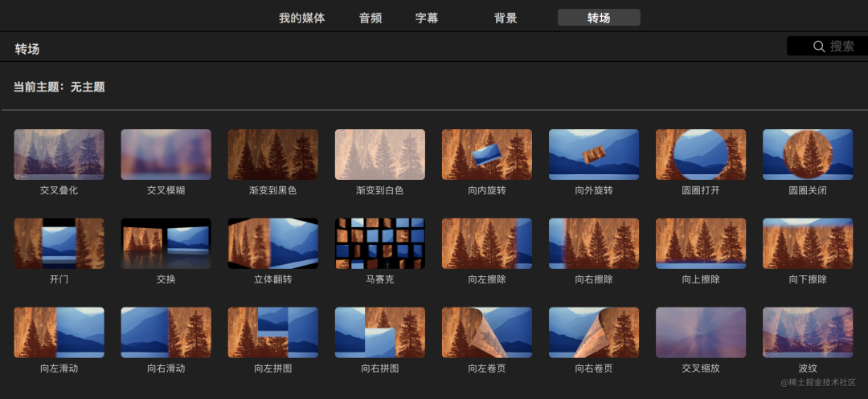Pick the 渐变到黑色 transition
The image size is (868, 399).
point(272,154)
